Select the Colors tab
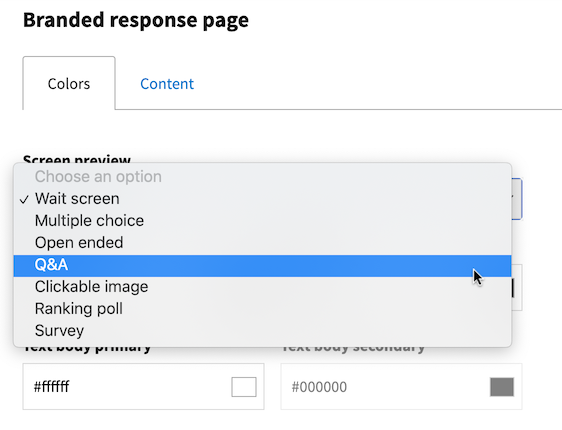The height and width of the screenshot is (430, 562). pyautogui.click(x=69, y=83)
